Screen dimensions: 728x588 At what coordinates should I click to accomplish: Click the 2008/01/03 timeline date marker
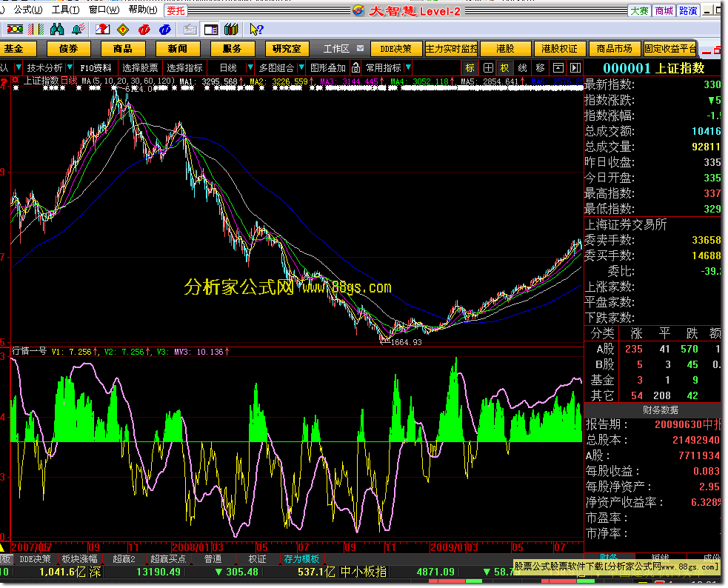[x=197, y=547]
